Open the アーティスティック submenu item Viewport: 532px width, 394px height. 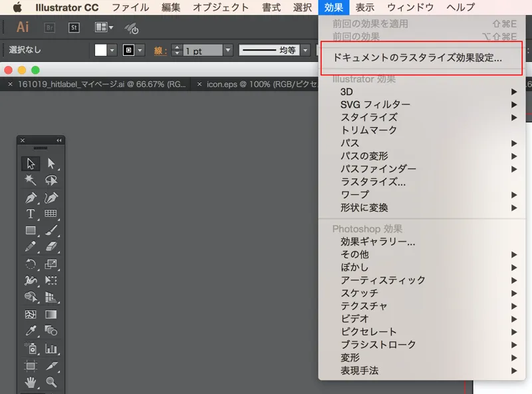click(x=422, y=280)
